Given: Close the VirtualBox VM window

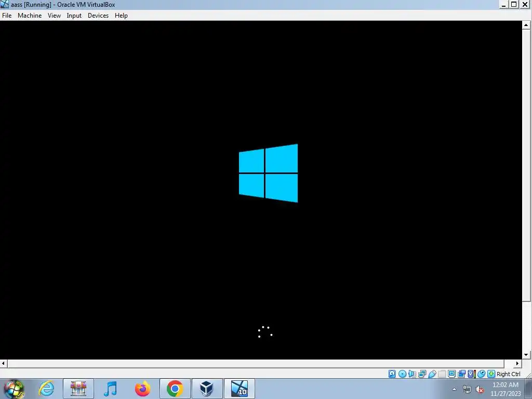Looking at the screenshot, I should (x=525, y=4).
